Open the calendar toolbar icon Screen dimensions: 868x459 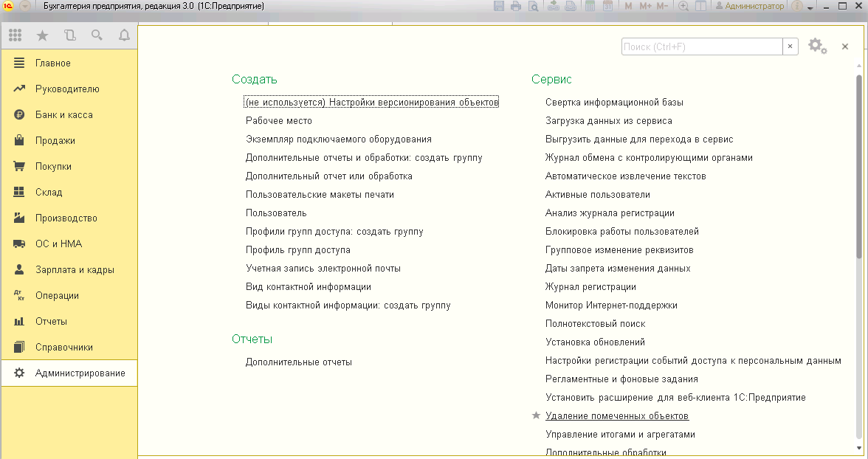(x=608, y=6)
